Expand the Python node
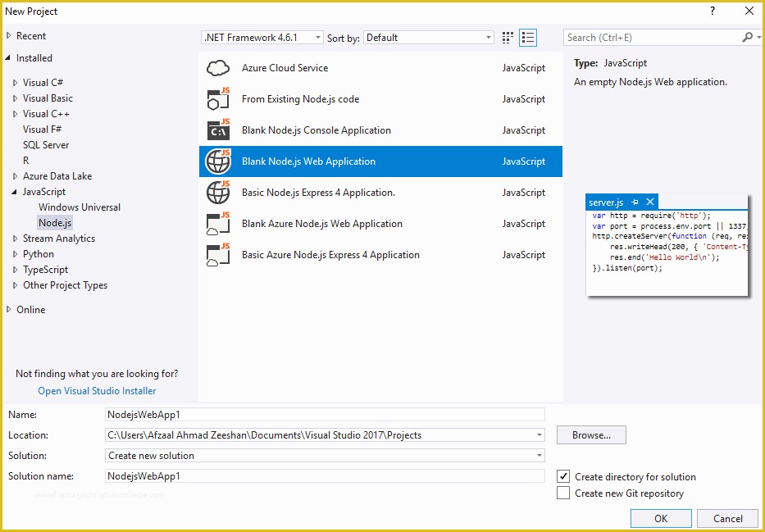Viewport: 765px width, 532px height. (16, 255)
